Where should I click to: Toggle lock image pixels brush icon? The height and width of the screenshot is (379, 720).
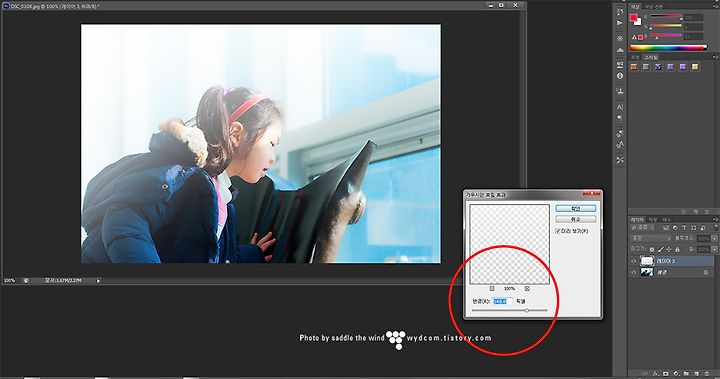point(661,249)
